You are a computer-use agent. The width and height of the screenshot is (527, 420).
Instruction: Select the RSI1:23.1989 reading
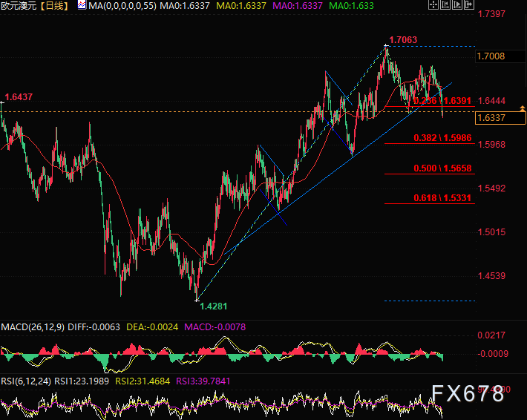click(x=82, y=381)
